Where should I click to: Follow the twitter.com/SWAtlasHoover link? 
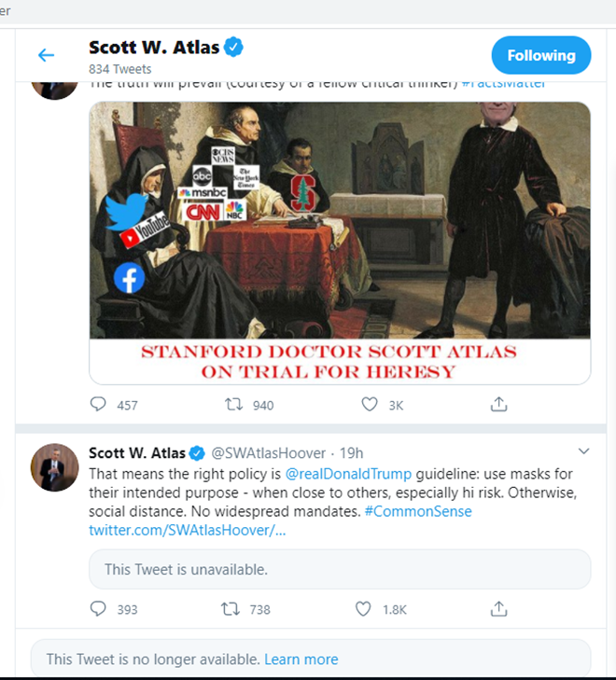[x=188, y=530]
